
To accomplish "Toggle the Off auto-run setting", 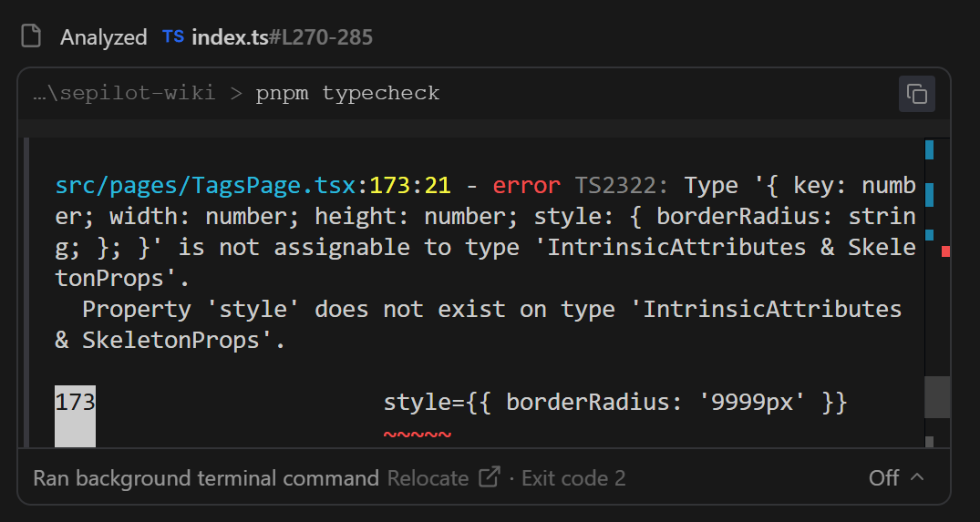I will click(x=883, y=477).
